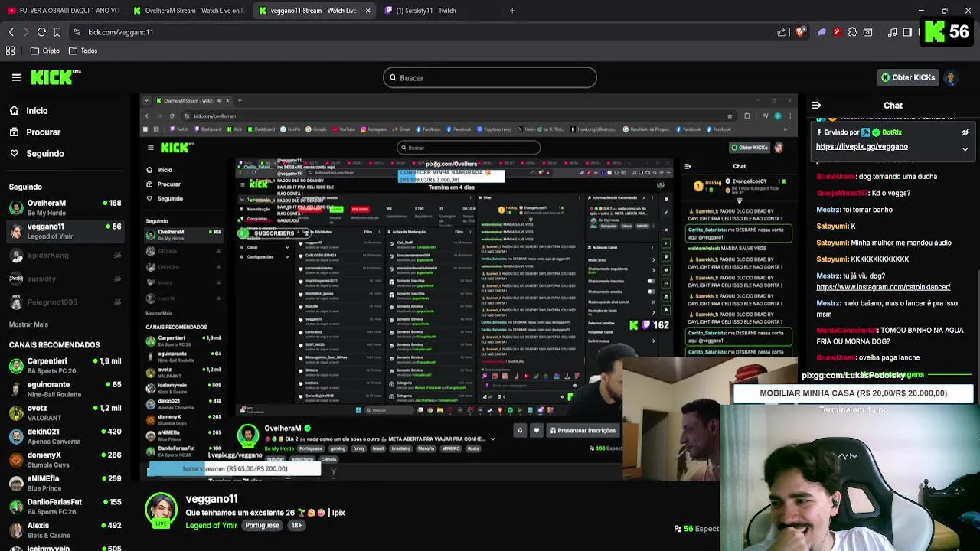The image size is (980, 551).
Task: Click MOBILIAR MINHA CASA donation goal bar
Action: click(853, 393)
